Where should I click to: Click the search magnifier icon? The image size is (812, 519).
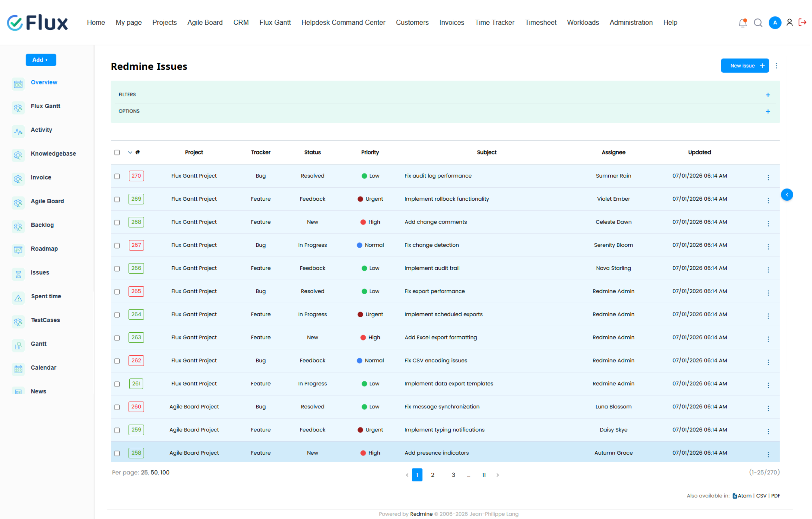pyautogui.click(x=758, y=23)
